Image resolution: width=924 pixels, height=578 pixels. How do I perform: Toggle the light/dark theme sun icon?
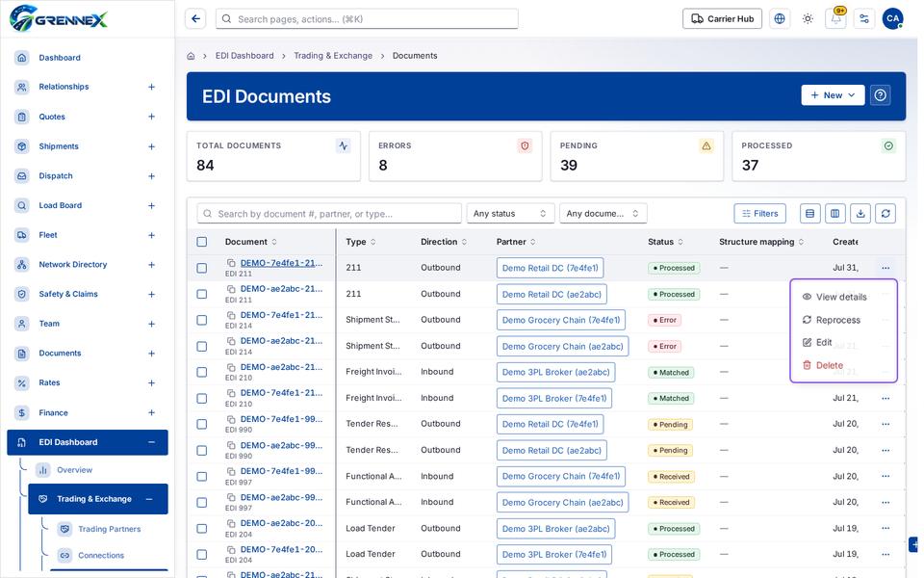(x=808, y=19)
